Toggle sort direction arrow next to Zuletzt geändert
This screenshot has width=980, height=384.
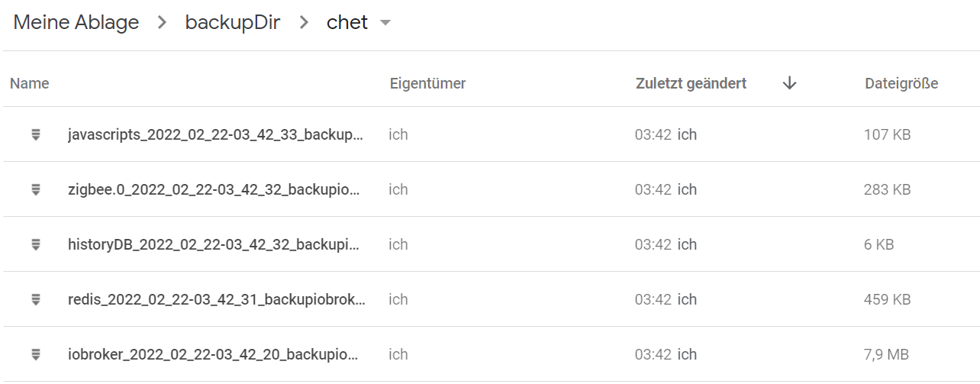tap(790, 83)
